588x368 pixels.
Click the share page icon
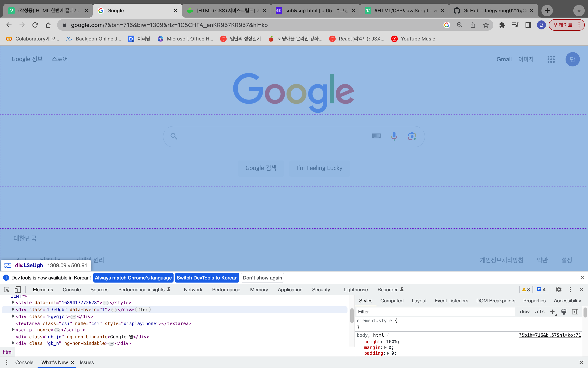[473, 25]
